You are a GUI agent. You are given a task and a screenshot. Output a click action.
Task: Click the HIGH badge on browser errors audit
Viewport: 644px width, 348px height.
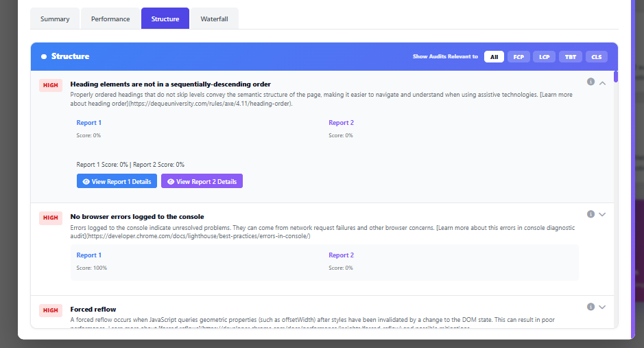[x=51, y=218]
